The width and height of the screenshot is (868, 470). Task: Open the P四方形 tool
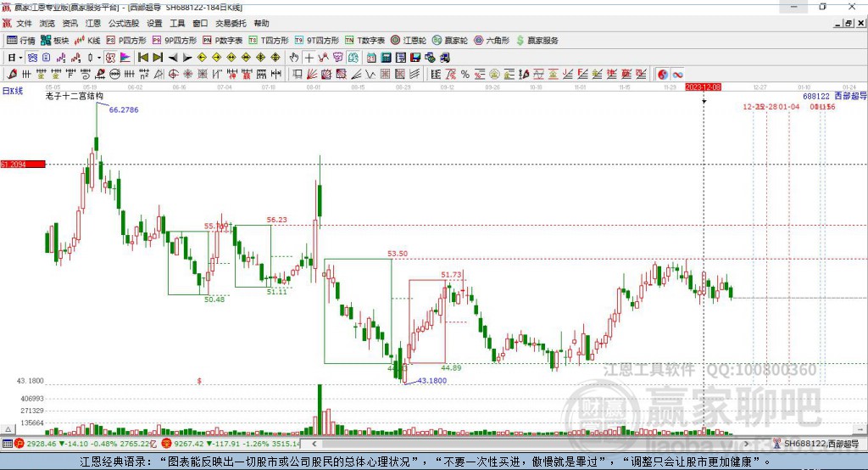(x=126, y=41)
